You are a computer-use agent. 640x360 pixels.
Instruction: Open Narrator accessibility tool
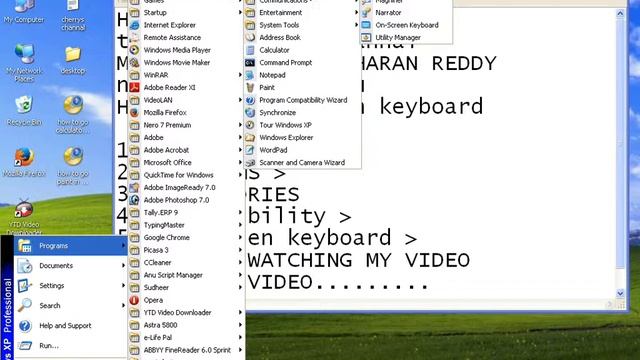pos(406,13)
